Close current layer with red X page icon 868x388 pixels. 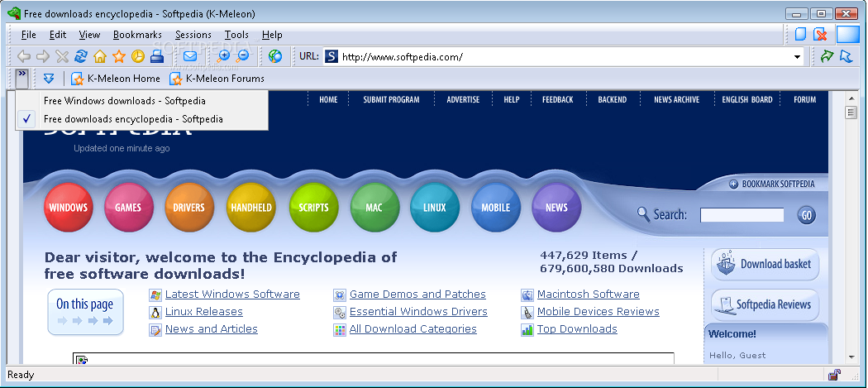tap(820, 35)
